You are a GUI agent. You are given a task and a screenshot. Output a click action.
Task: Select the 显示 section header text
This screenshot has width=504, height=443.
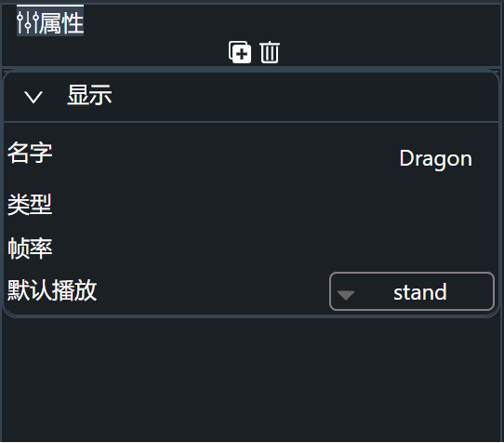click(x=89, y=95)
